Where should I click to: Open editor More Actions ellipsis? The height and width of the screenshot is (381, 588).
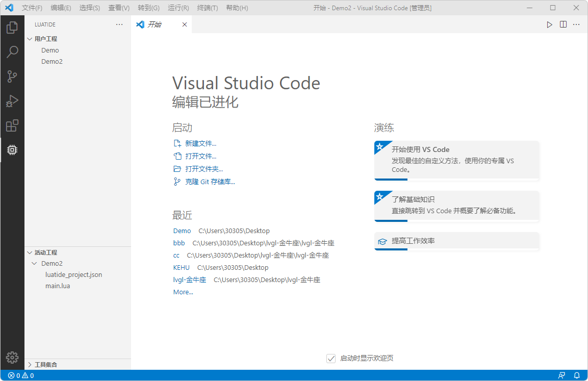[576, 24]
